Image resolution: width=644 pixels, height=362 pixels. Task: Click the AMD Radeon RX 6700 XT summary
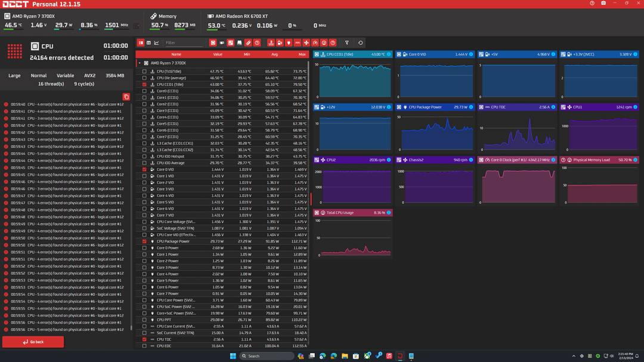pos(267,21)
